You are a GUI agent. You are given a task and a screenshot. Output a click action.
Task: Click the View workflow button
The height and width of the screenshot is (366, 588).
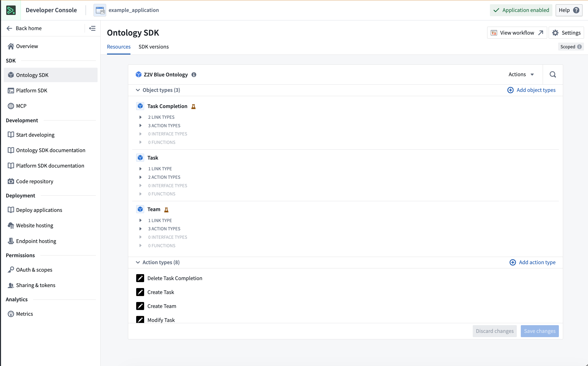[x=517, y=33]
